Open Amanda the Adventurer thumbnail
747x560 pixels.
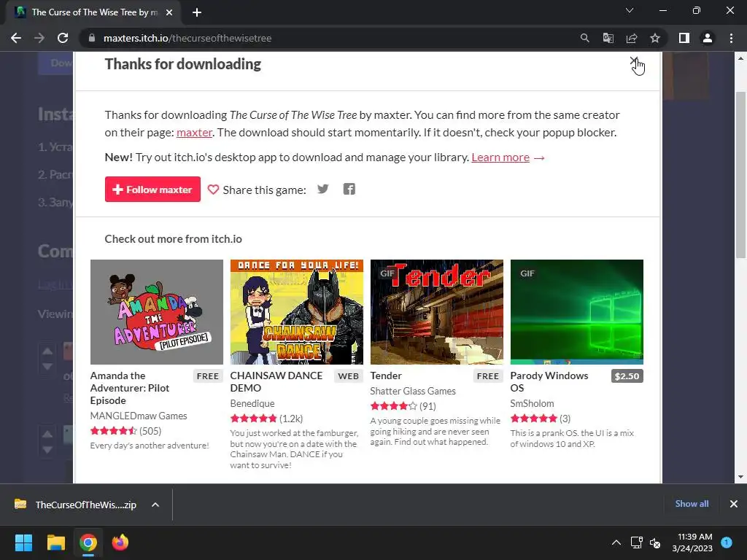157,312
